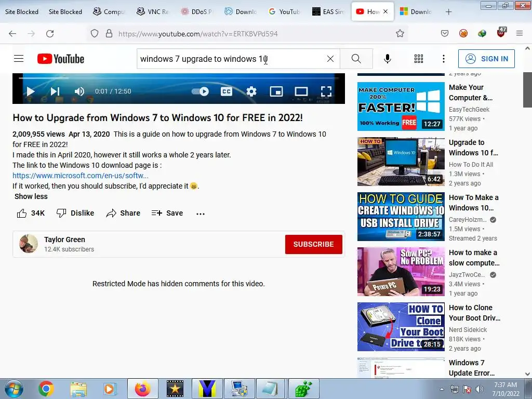Click the page vertical scrollbar thumb
Screen dimensions: 532x399
(527, 89)
